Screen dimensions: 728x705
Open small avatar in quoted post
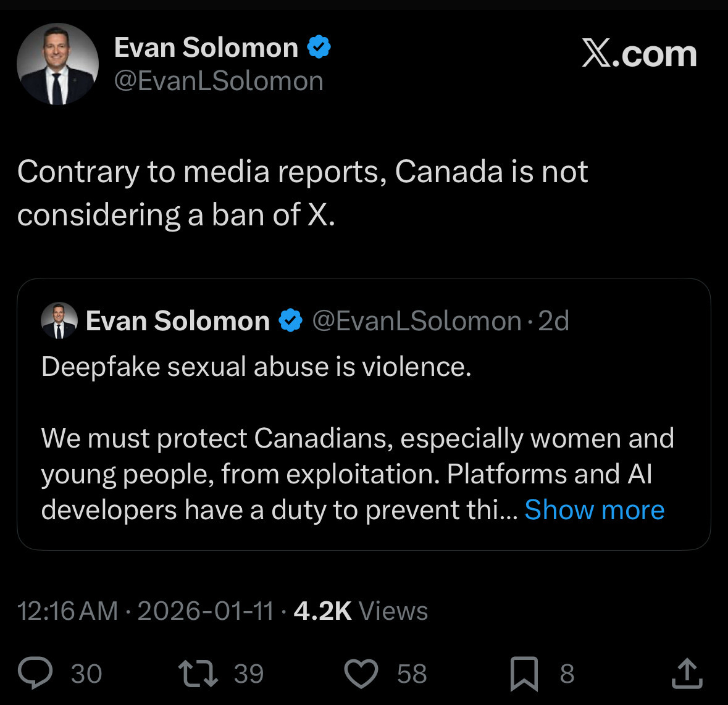coord(59,321)
